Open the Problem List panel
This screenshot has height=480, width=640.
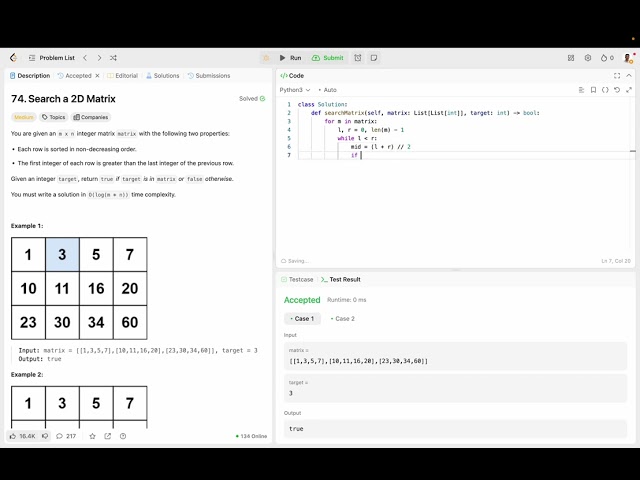52,58
